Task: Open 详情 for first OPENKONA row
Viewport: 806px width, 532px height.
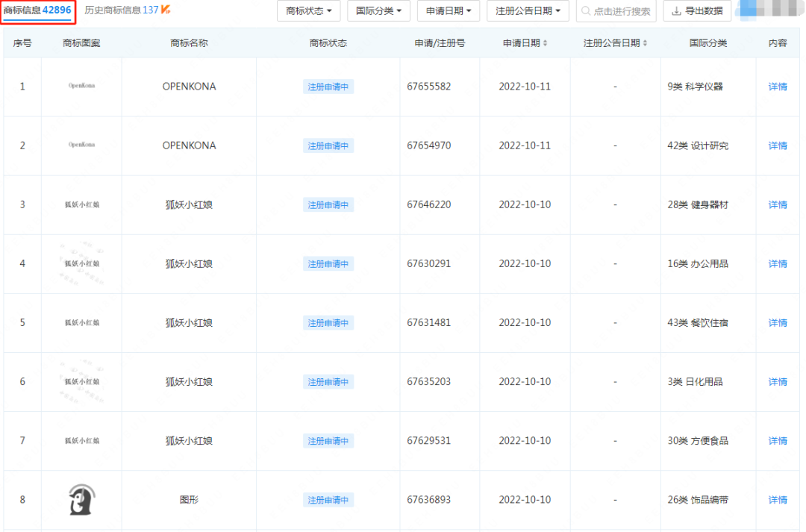Action: [x=778, y=87]
